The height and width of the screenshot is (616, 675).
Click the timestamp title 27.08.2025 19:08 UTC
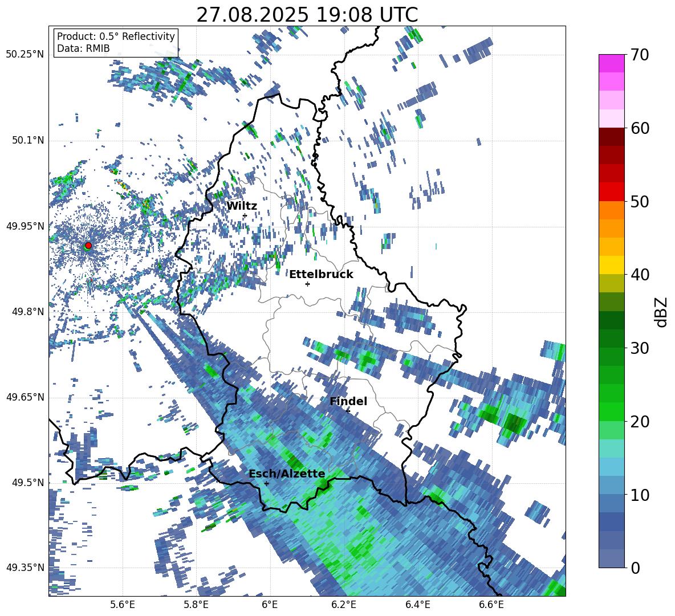(307, 15)
